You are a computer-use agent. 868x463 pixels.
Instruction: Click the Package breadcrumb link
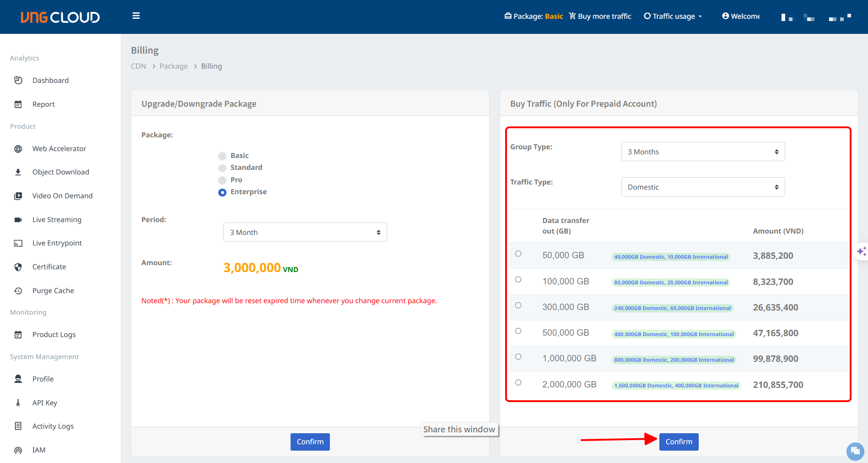click(x=173, y=66)
